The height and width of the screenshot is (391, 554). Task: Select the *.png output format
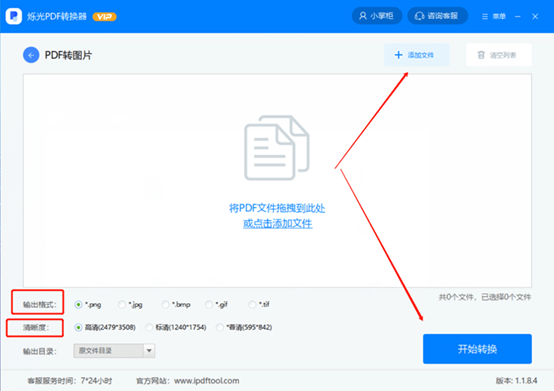click(x=88, y=304)
